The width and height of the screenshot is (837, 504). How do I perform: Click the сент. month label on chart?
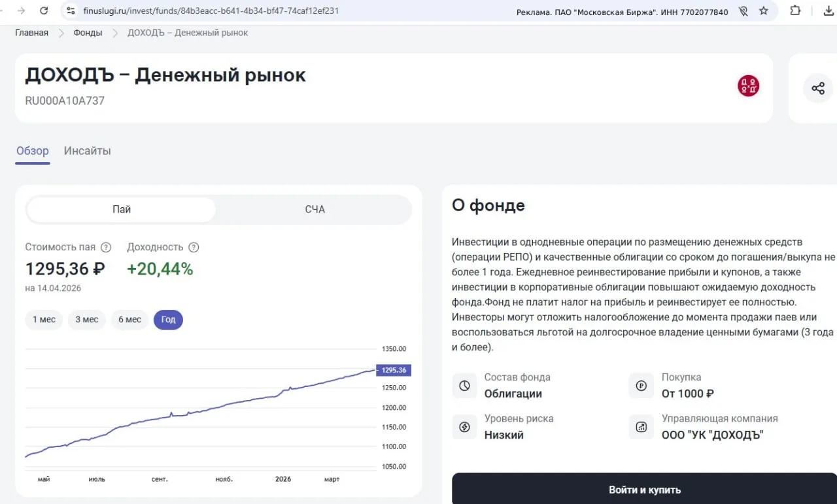click(x=160, y=479)
